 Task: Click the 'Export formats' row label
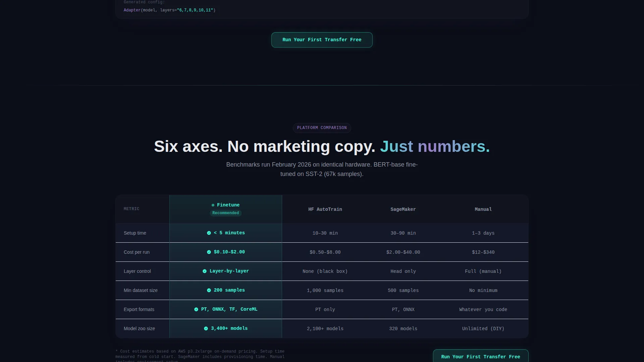coord(139,309)
